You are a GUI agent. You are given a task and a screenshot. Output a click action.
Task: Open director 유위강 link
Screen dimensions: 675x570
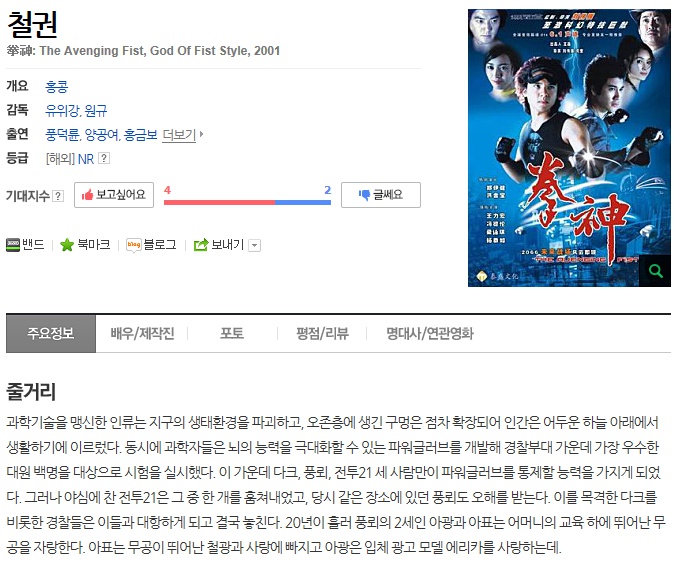[62, 111]
